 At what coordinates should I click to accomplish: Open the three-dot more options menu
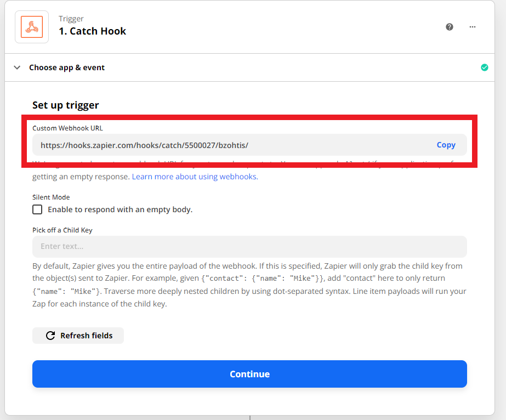pos(473,27)
